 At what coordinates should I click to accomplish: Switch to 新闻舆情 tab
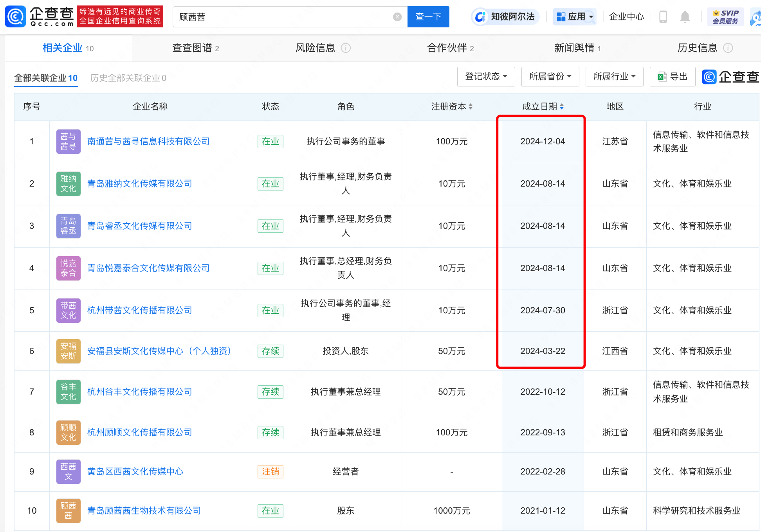point(577,48)
